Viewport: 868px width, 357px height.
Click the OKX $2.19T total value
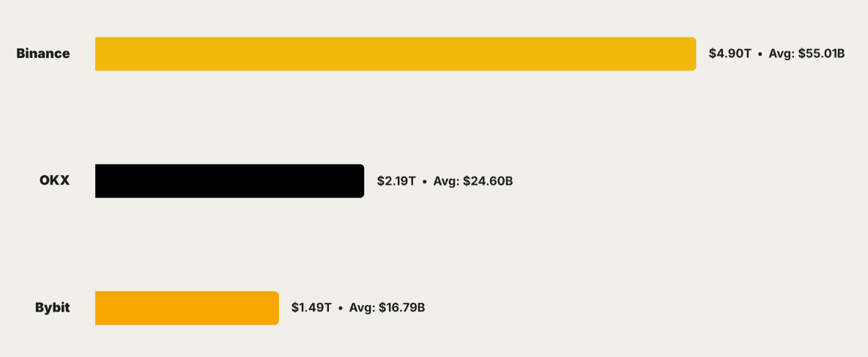396,180
